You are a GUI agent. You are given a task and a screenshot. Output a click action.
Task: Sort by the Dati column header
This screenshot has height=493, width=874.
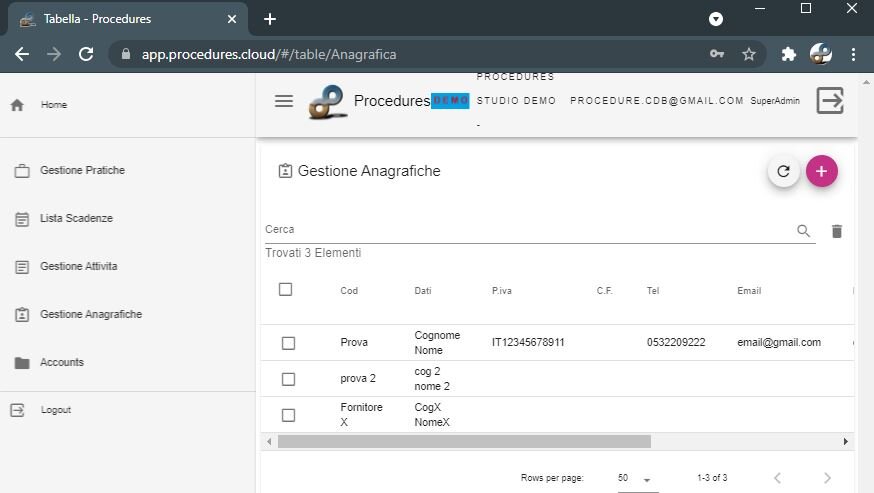point(423,291)
